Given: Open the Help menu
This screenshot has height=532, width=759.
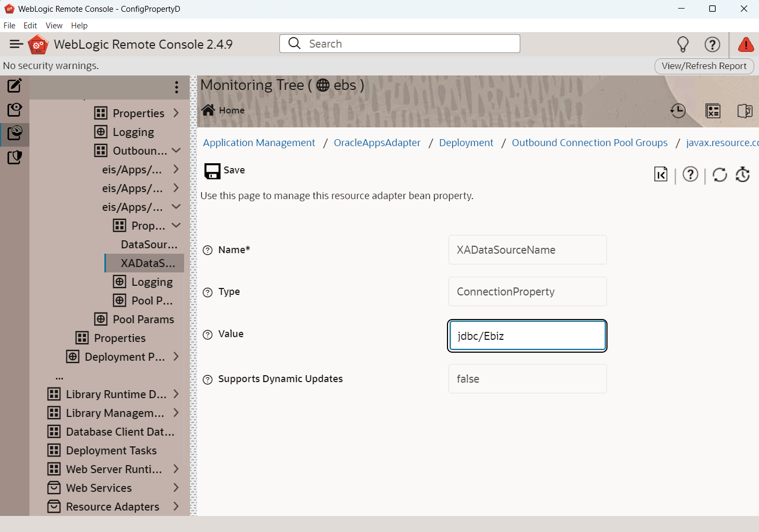Looking at the screenshot, I should tap(79, 26).
